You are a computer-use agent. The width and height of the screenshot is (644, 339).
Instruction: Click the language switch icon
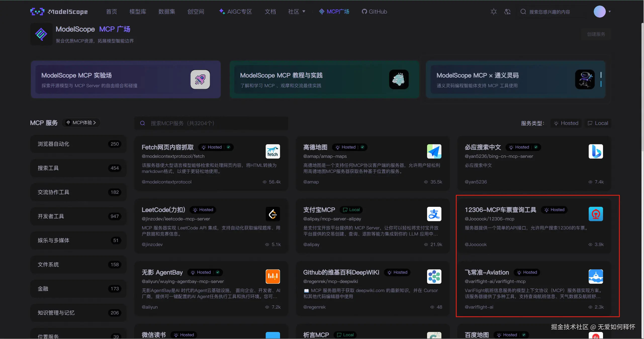tap(507, 12)
